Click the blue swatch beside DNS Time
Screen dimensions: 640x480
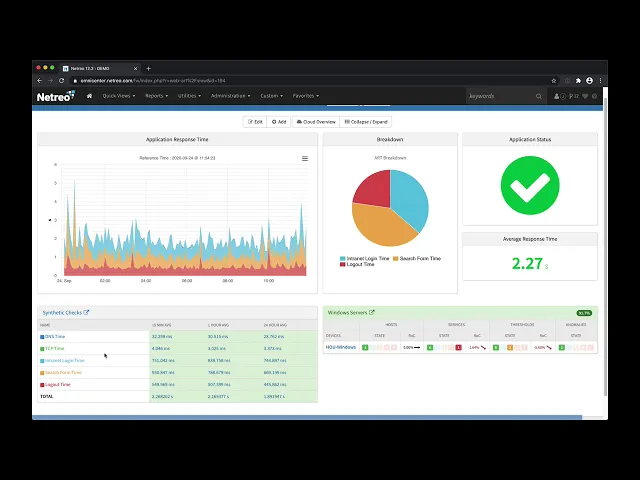point(42,337)
